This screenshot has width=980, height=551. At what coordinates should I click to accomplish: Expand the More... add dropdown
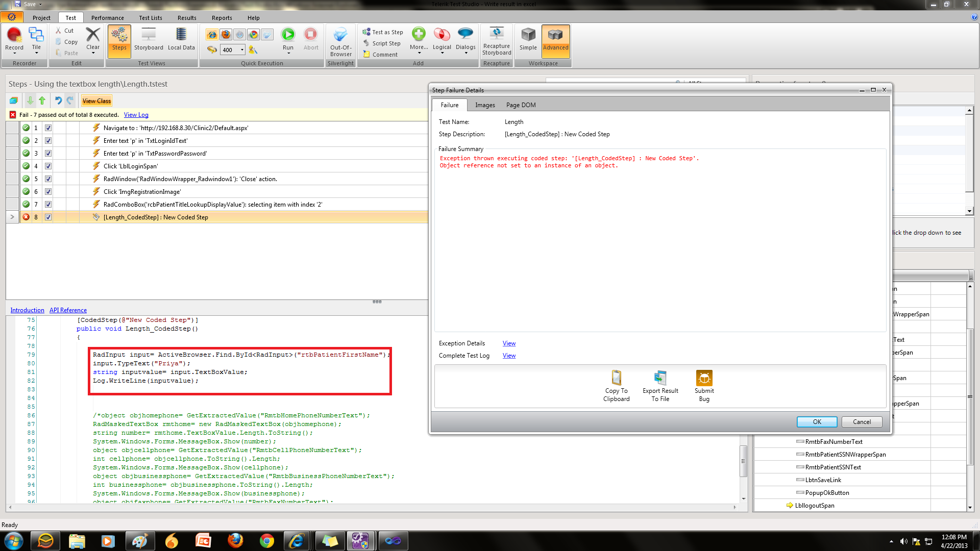click(419, 47)
